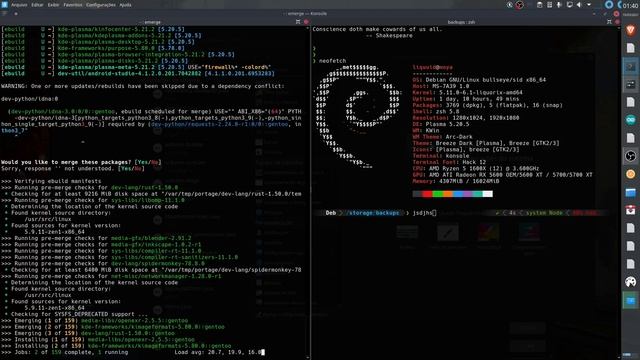
Task: Select the backups : zsh pane title
Action: pyautogui.click(x=461, y=22)
